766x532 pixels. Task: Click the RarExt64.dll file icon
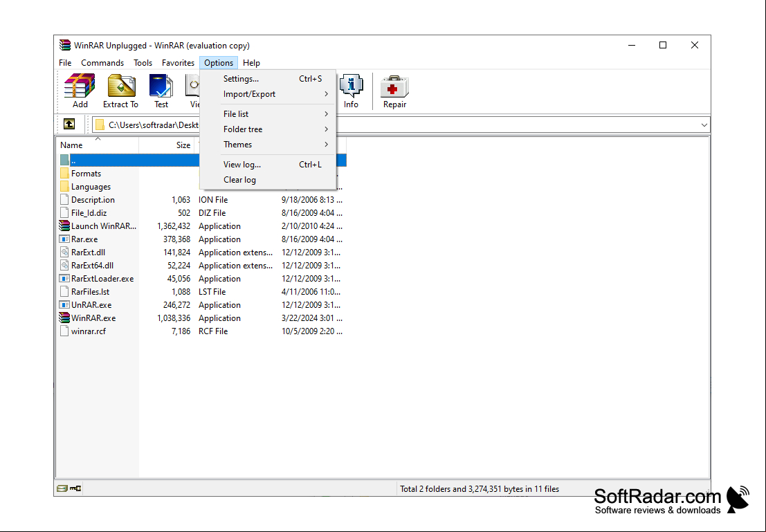click(64, 266)
